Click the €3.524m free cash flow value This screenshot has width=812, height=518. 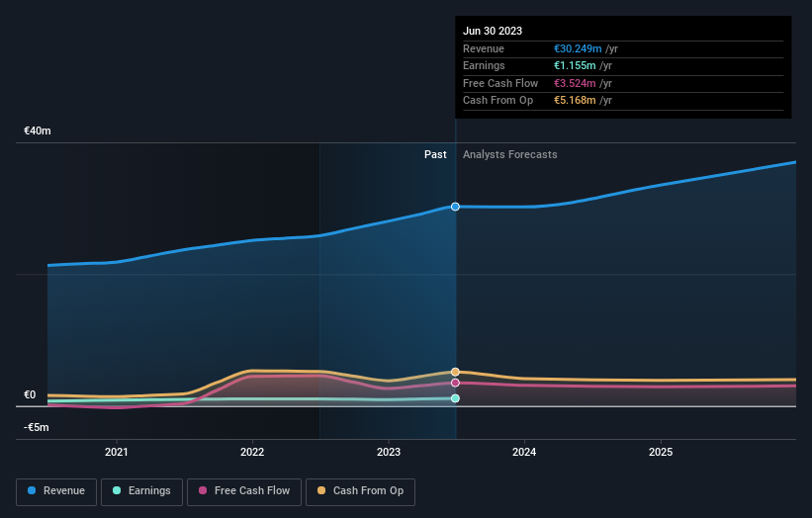(575, 83)
